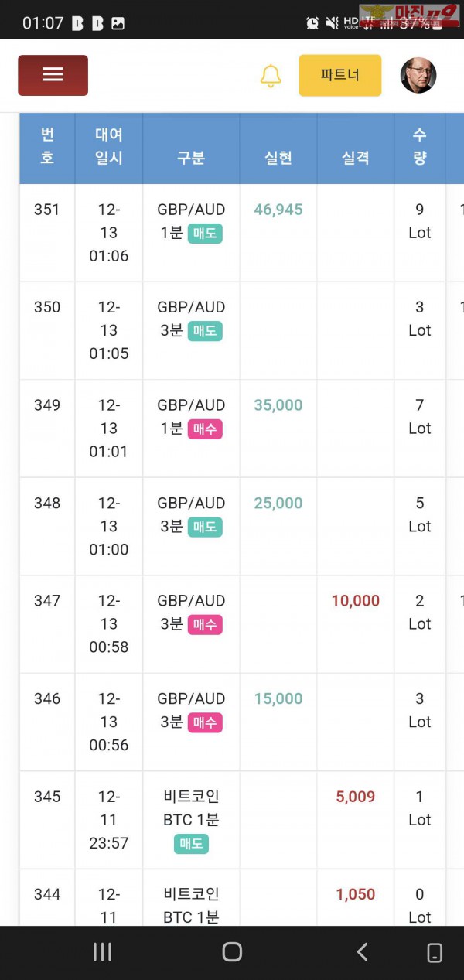
Task: Tap the yellow 파트너 button
Action: point(340,75)
